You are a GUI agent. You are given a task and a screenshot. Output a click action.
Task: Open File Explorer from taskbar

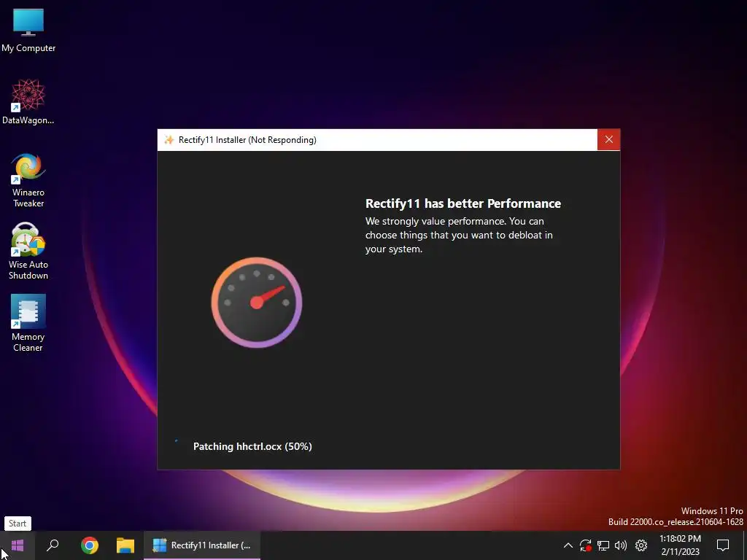125,545
